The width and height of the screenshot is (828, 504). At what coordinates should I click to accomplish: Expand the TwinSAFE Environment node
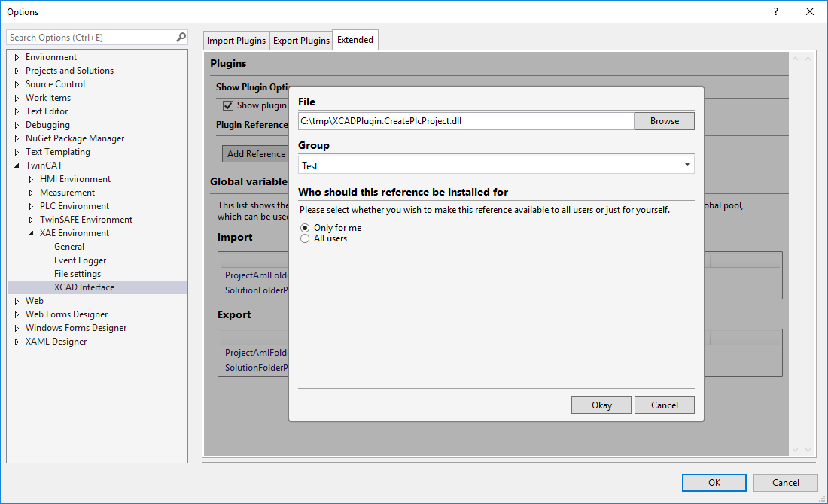click(x=31, y=220)
